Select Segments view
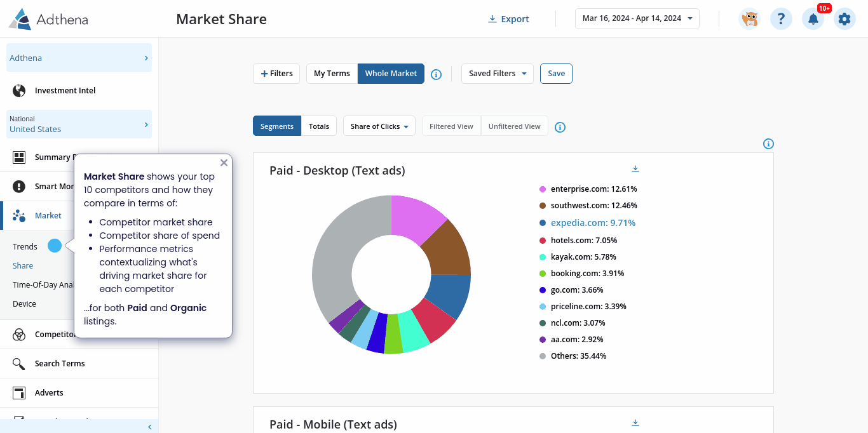 click(x=276, y=126)
